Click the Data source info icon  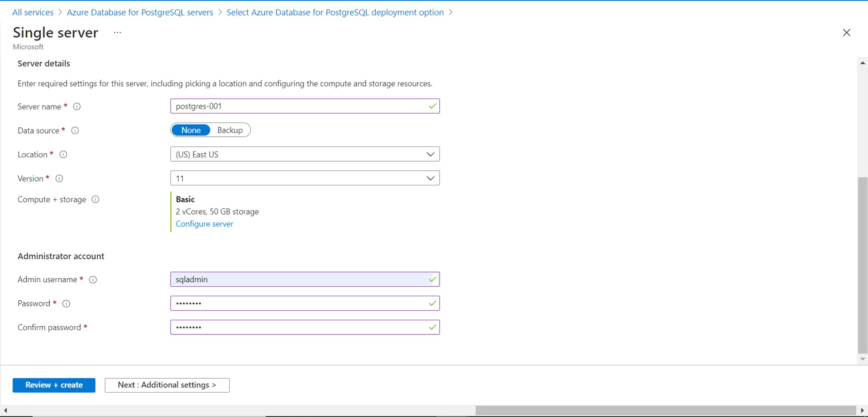point(75,130)
